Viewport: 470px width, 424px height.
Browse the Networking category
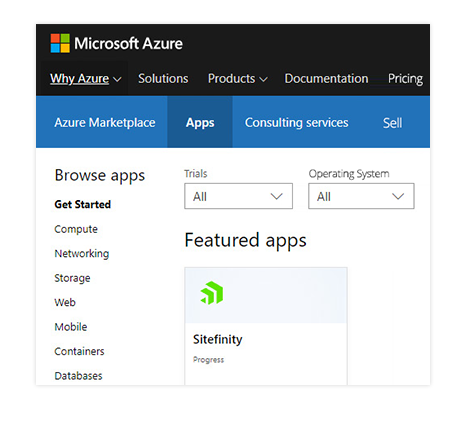click(82, 254)
